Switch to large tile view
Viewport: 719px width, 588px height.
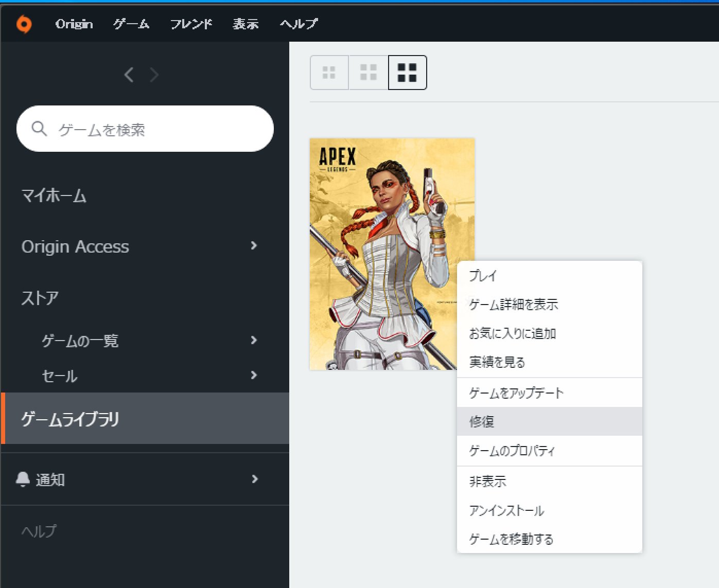[407, 73]
